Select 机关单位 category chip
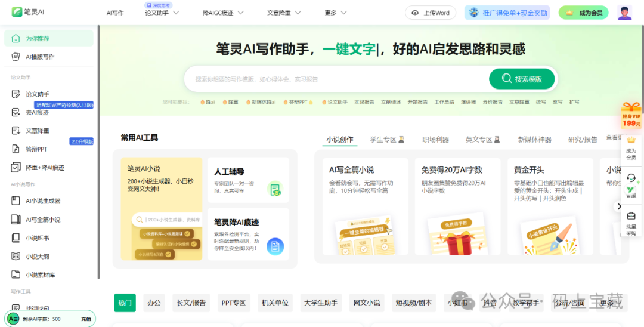Image resolution: width=644 pixels, height=327 pixels. pos(275,303)
